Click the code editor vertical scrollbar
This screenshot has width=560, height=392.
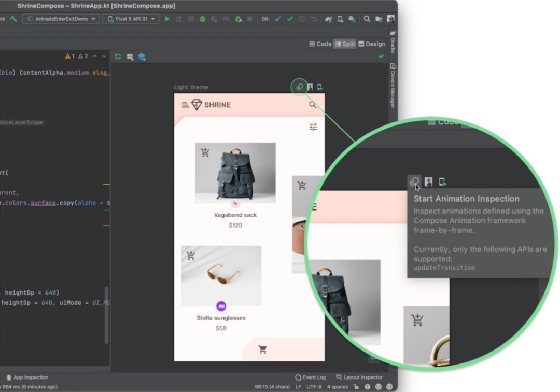[106, 315]
